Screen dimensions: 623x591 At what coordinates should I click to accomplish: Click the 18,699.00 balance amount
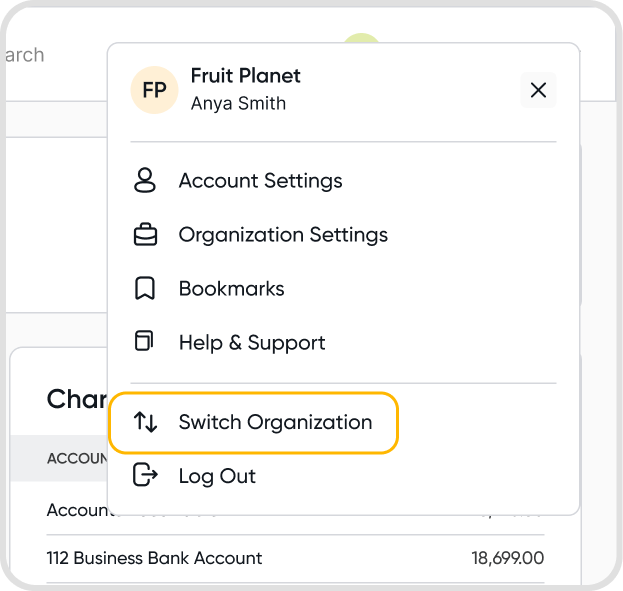[x=508, y=558]
